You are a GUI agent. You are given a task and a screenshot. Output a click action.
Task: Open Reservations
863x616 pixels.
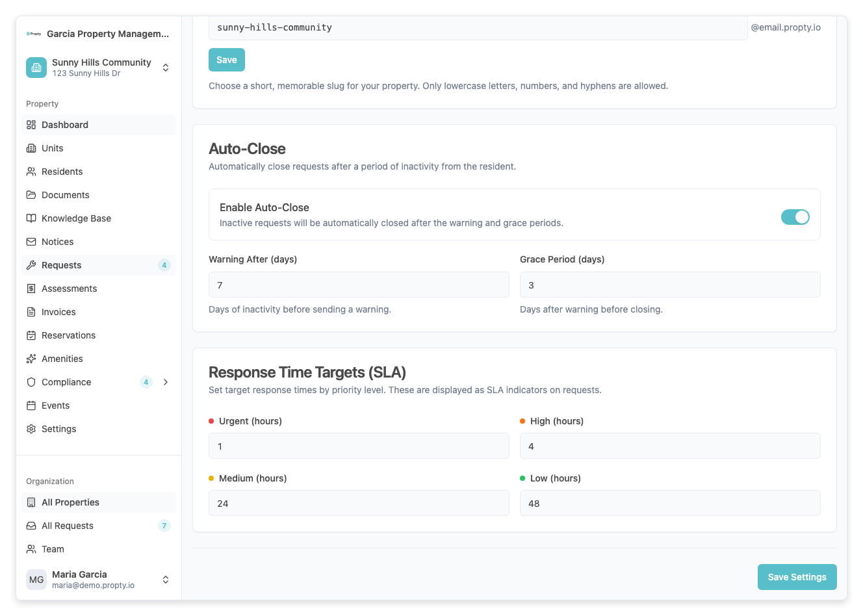coord(99,335)
